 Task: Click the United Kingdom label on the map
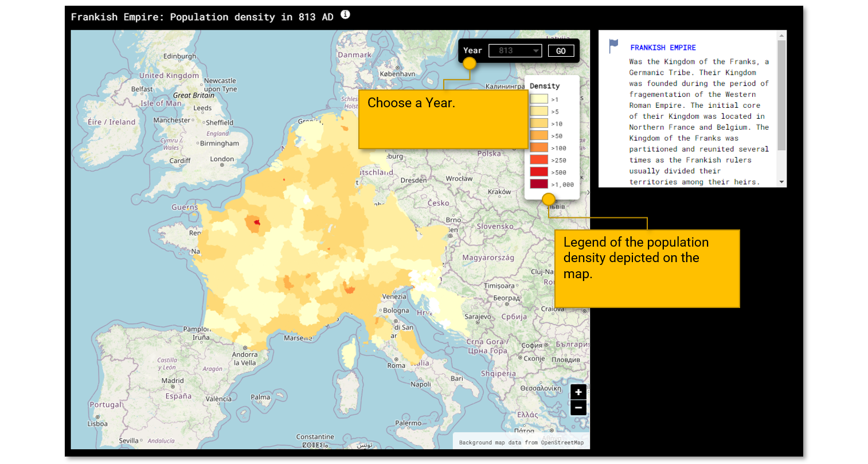(x=169, y=75)
